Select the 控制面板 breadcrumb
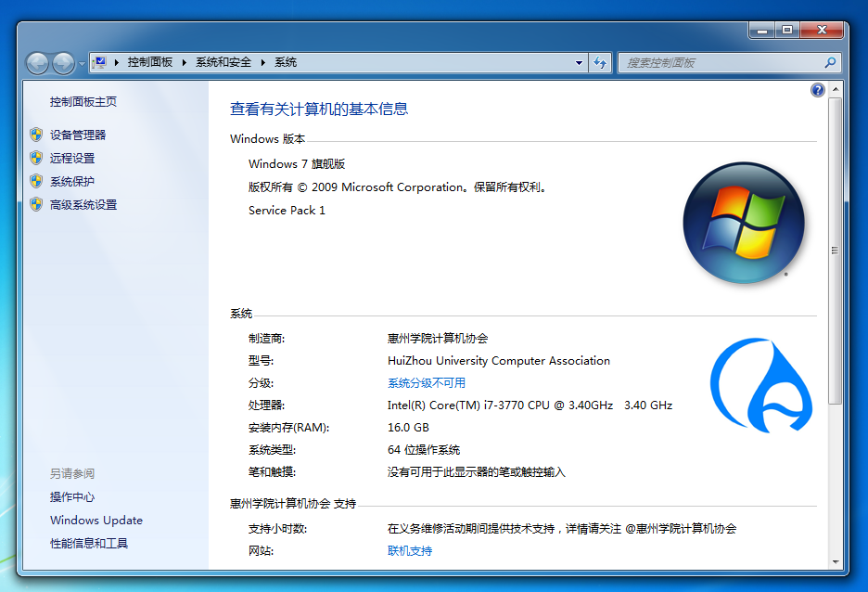Image resolution: width=868 pixels, height=592 pixels. (150, 62)
